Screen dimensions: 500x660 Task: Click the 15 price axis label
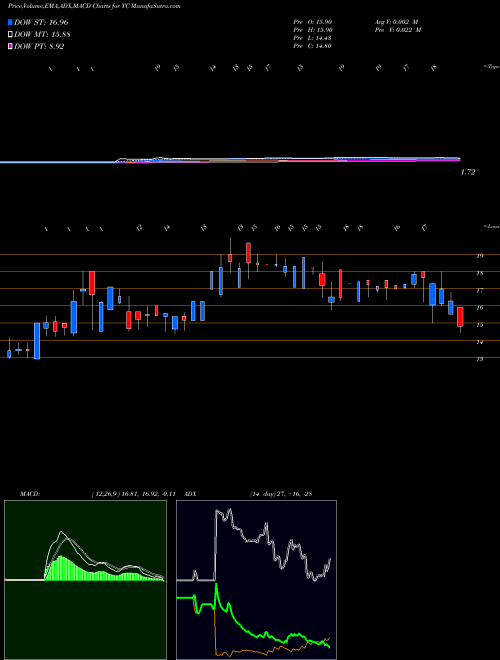[x=479, y=325]
